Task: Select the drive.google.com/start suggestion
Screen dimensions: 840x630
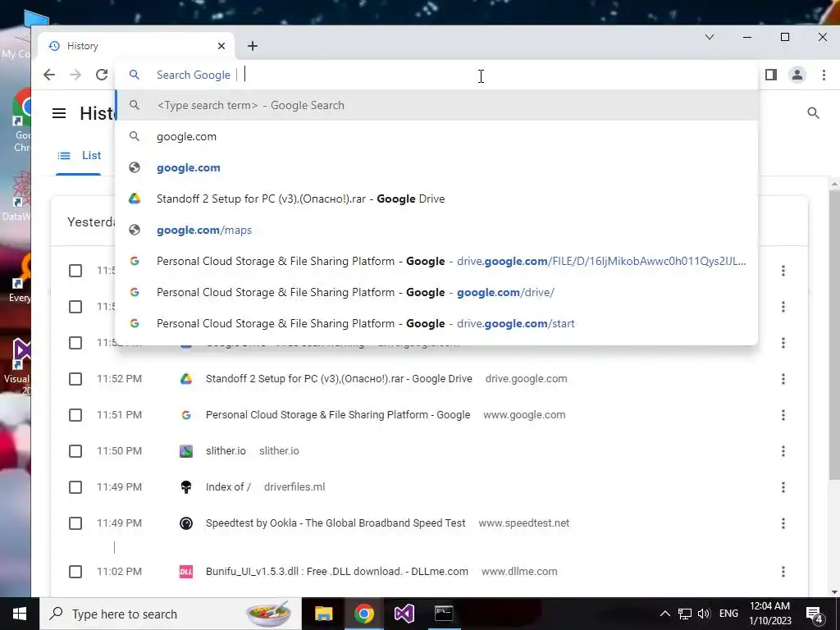Action: point(436,323)
